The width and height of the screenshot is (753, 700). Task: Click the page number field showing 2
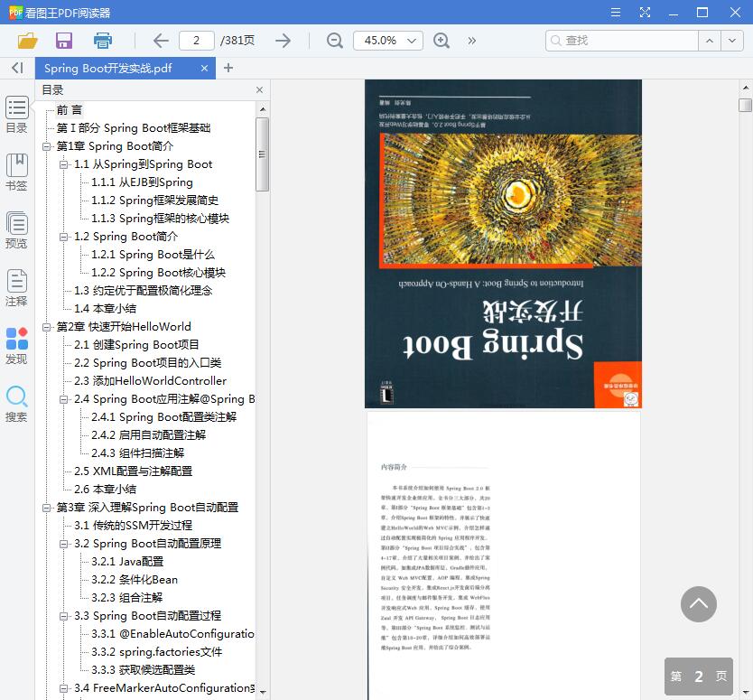(197, 41)
